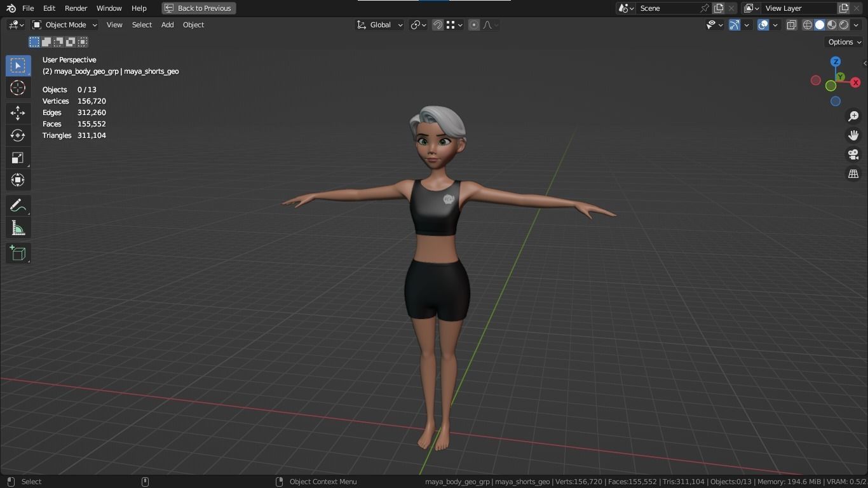Toggle viewport overlays
Viewport: 868px width, 488px height.
click(x=763, y=25)
